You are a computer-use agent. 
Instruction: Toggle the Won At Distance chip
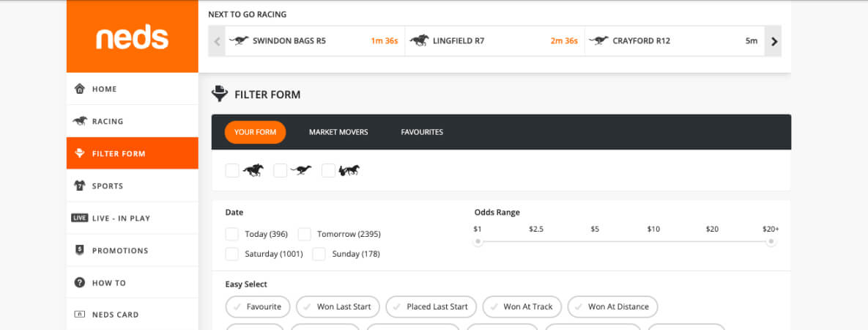pyautogui.click(x=613, y=307)
